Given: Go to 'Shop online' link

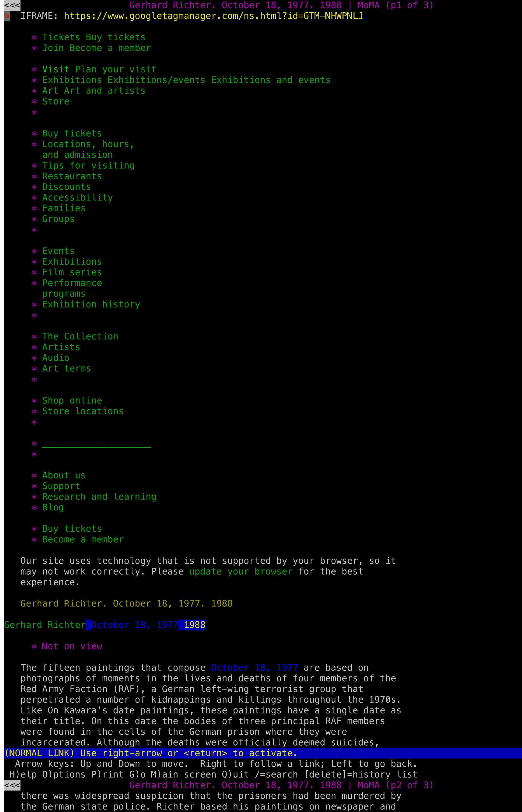Looking at the screenshot, I should click(72, 401).
